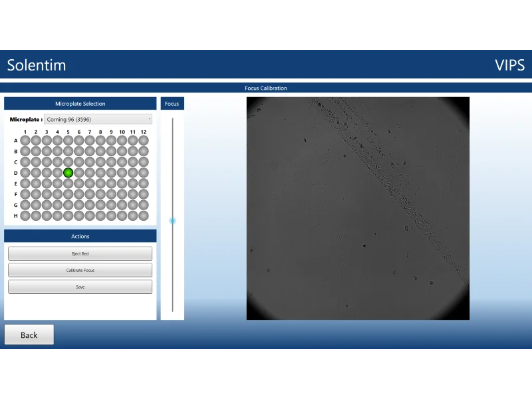Screen dimensions: 532x399
Task: Click the Save button
Action: click(x=80, y=287)
